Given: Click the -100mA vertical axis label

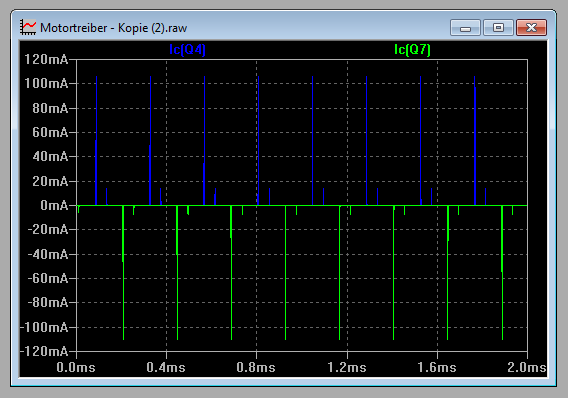Looking at the screenshot, I should 44,327.
